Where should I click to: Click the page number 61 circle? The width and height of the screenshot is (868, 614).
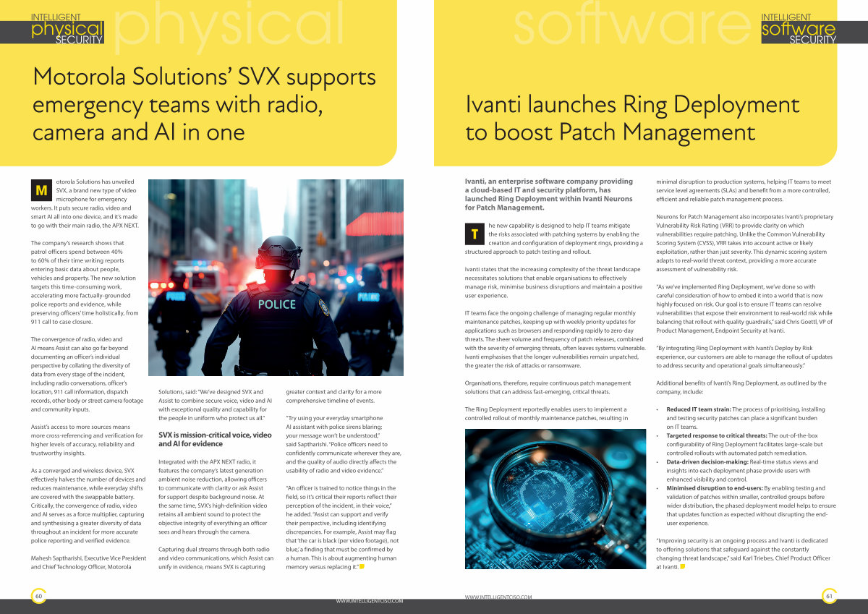(x=830, y=596)
